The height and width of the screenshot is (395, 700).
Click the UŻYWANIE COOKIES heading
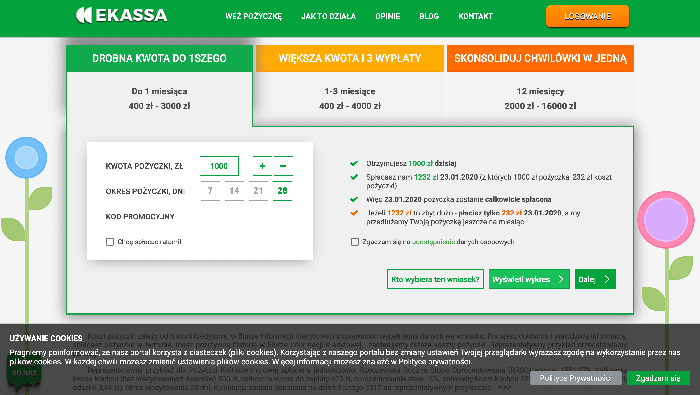(46, 338)
